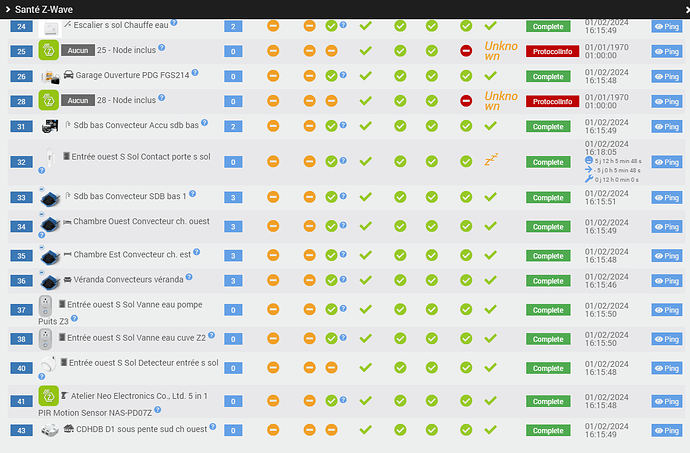Image resolution: width=690 pixels, height=453 pixels.
Task: Click the red error status icon for node 28
Action: (466, 101)
